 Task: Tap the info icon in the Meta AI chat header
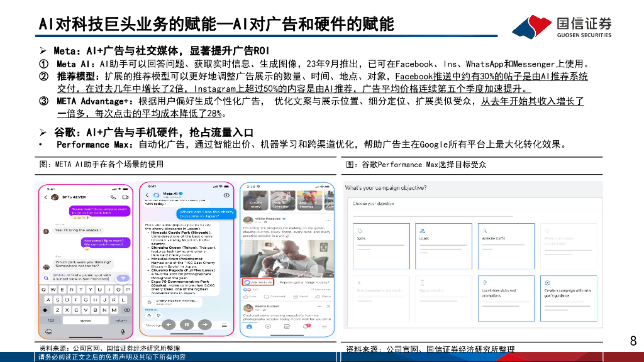point(226,195)
